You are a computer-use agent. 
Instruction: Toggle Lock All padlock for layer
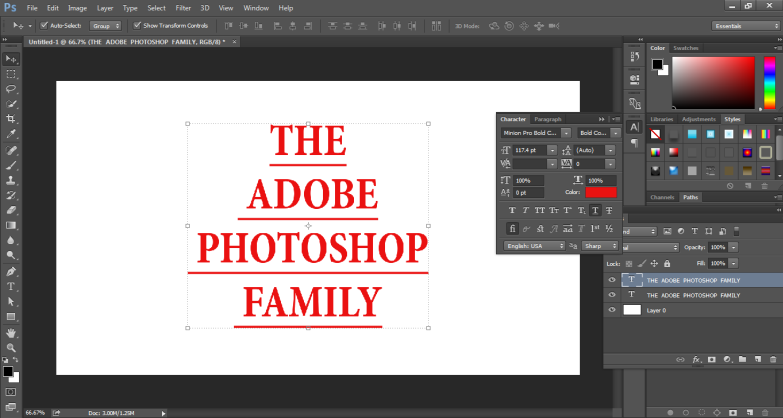click(667, 263)
